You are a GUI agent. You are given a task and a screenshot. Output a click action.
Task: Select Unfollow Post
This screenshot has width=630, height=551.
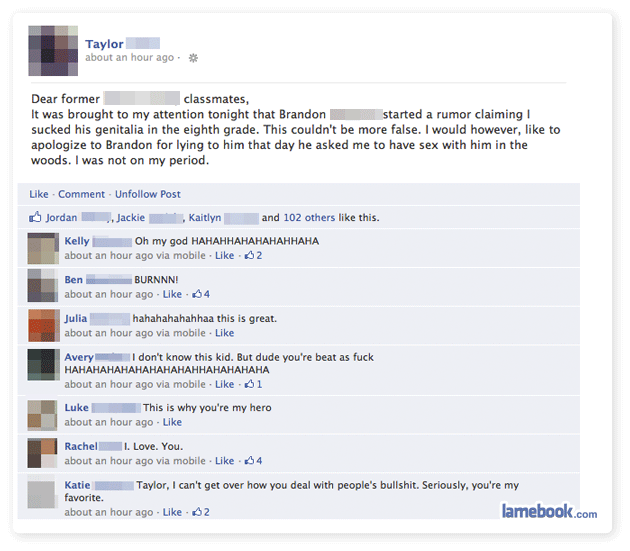pyautogui.click(x=147, y=194)
